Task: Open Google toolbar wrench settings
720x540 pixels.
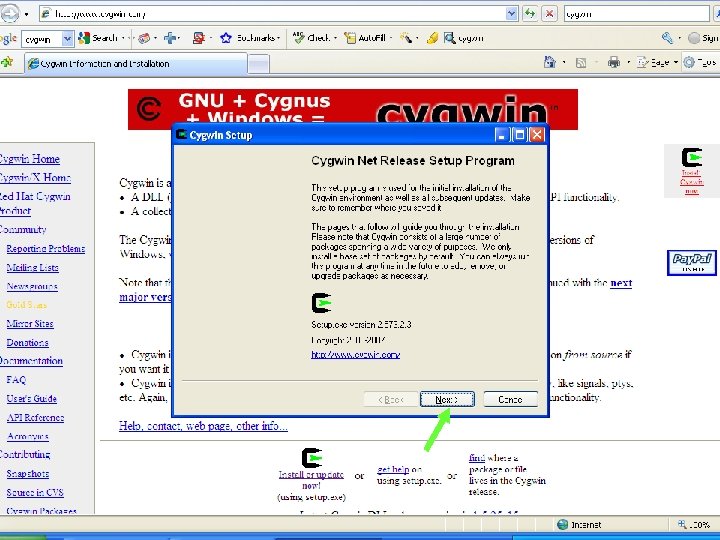Action: pyautogui.click(x=668, y=38)
